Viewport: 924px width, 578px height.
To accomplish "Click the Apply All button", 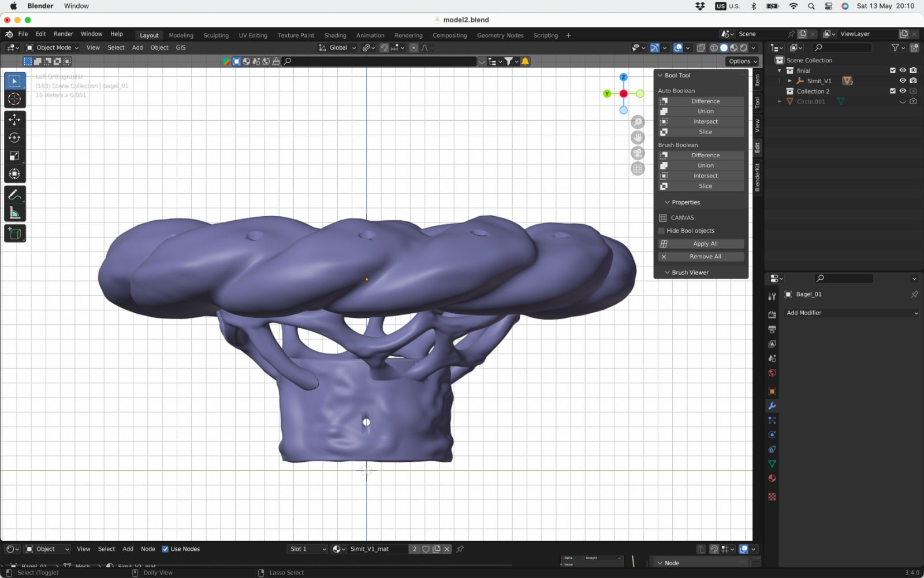I will pos(705,244).
